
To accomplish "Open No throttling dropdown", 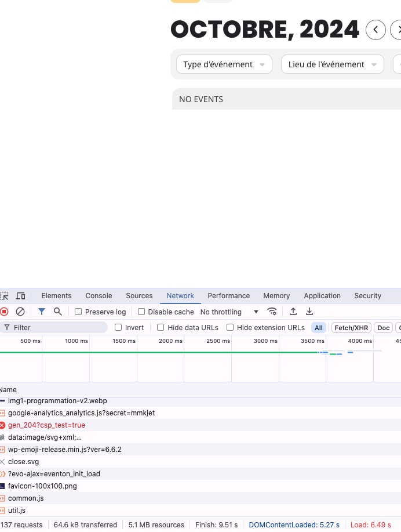I will coord(229,312).
